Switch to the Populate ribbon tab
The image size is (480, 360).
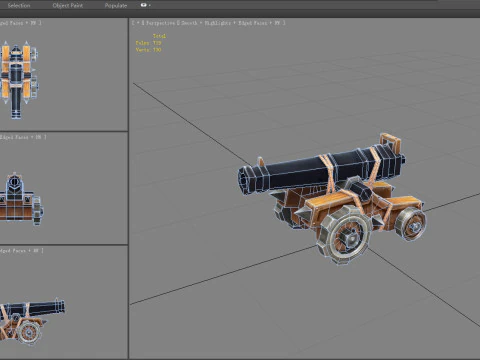116,5
